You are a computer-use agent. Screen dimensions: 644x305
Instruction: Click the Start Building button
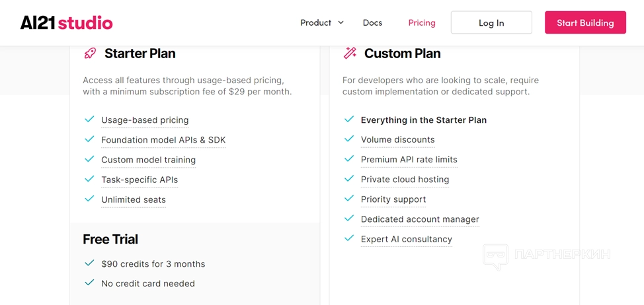click(585, 22)
